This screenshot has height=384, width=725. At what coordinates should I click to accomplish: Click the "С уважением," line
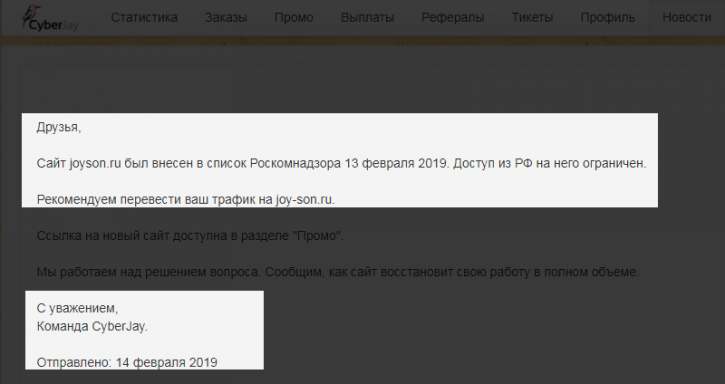77,308
